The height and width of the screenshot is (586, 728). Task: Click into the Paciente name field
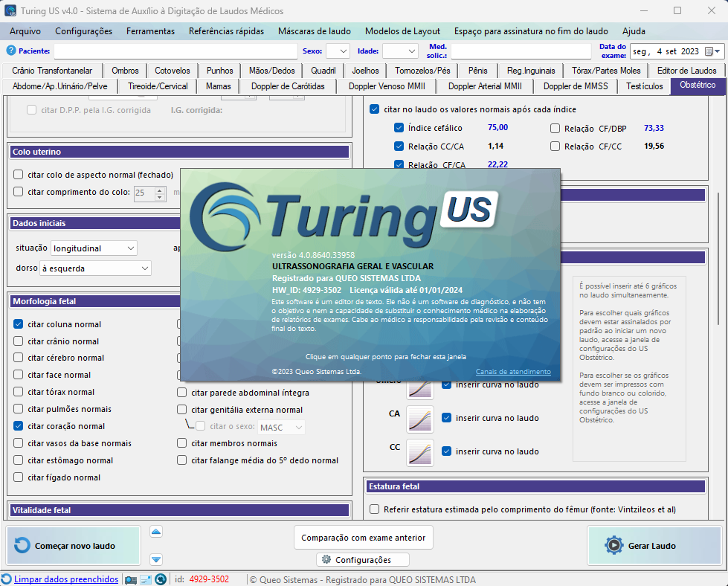(x=175, y=51)
